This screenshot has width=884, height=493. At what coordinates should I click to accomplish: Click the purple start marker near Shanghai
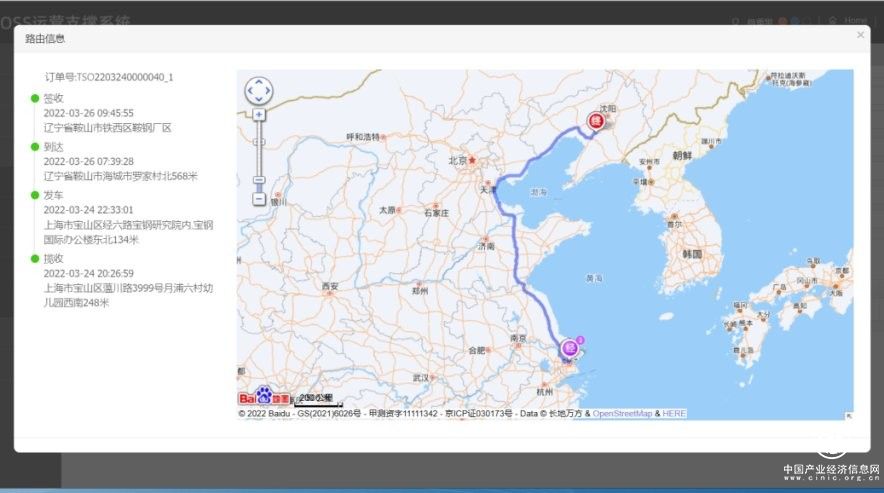click(570, 348)
